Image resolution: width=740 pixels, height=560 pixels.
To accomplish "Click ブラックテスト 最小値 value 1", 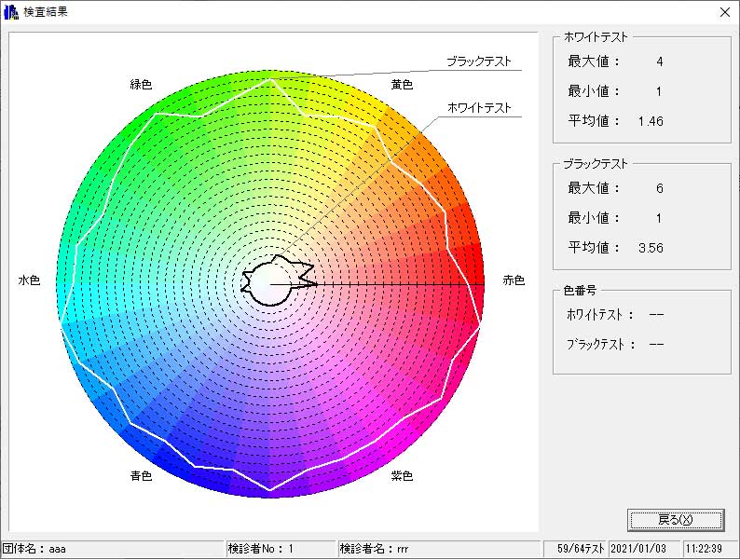I will click(659, 218).
